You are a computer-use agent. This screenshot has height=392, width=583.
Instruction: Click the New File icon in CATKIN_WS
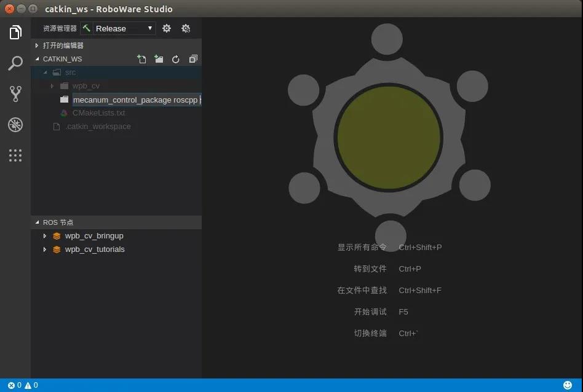[x=141, y=59]
